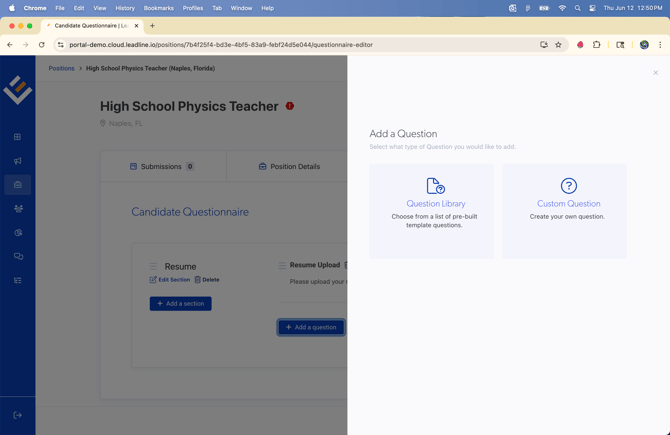Click the Leadline logo in sidebar
This screenshot has width=670, height=435.
click(18, 90)
